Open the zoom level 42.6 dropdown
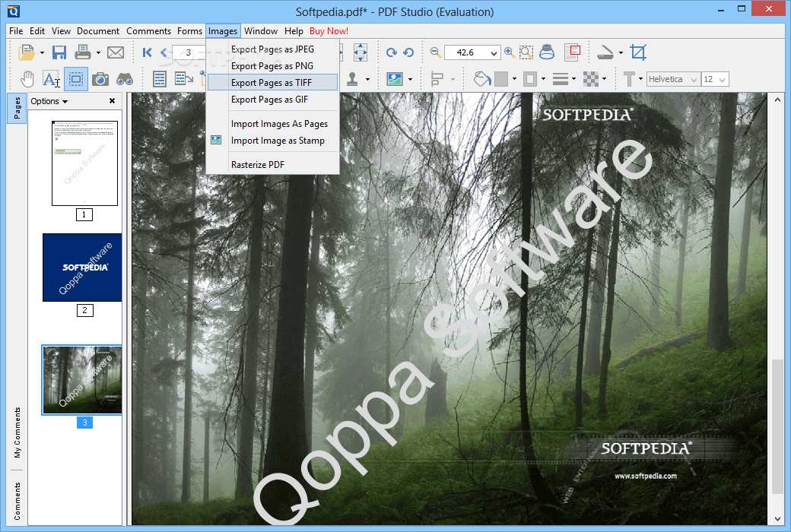Image resolution: width=791 pixels, height=532 pixels. (x=494, y=53)
